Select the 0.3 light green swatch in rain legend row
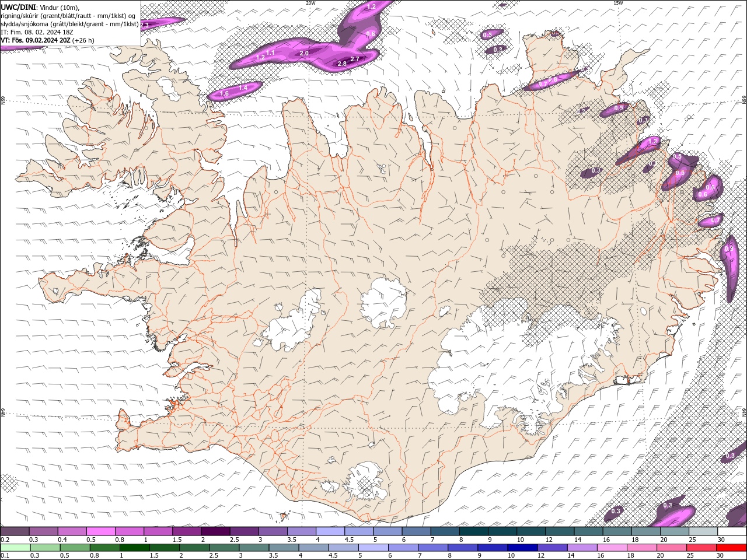The image size is (747, 560). [46, 548]
